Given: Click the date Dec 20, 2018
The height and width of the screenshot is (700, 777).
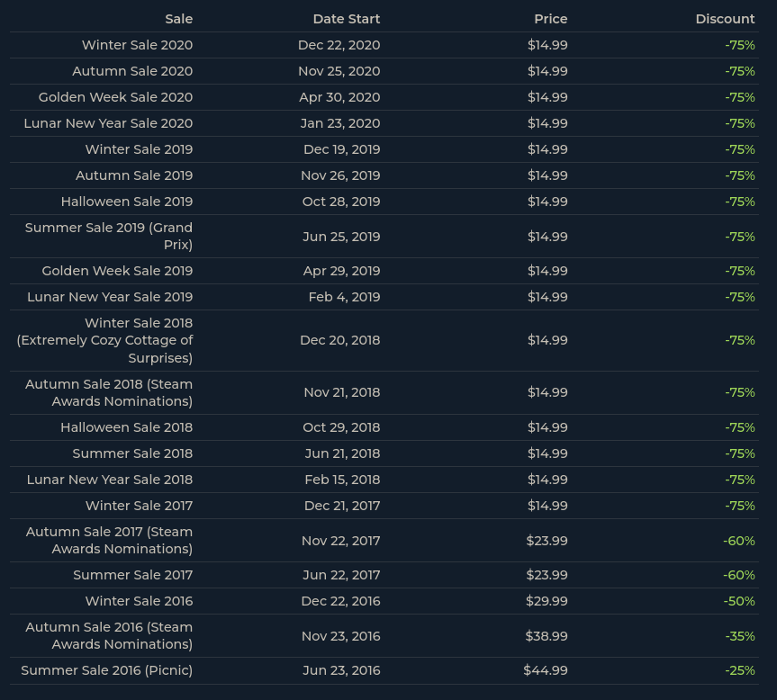Looking at the screenshot, I should click(x=340, y=340).
